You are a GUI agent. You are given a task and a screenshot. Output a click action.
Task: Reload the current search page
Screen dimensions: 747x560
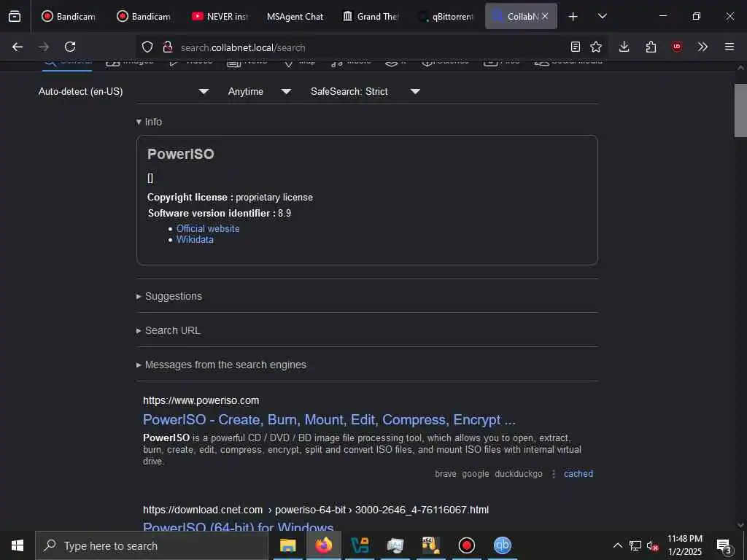point(70,47)
